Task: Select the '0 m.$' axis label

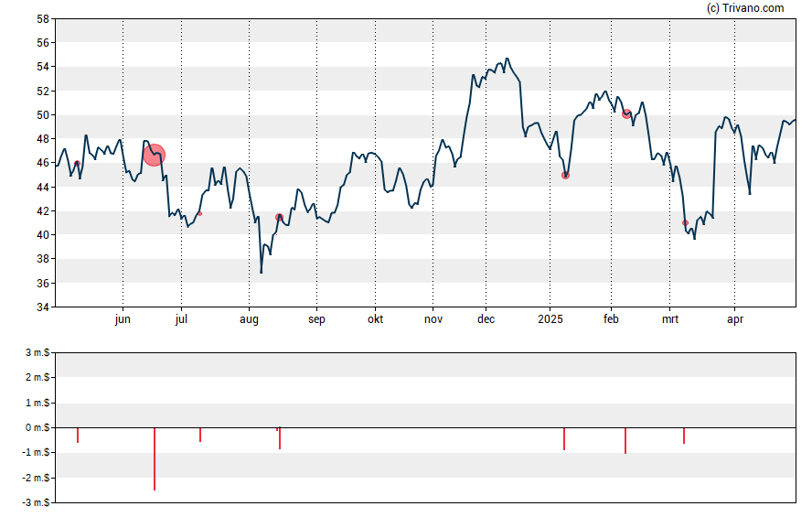Action: pos(37,427)
